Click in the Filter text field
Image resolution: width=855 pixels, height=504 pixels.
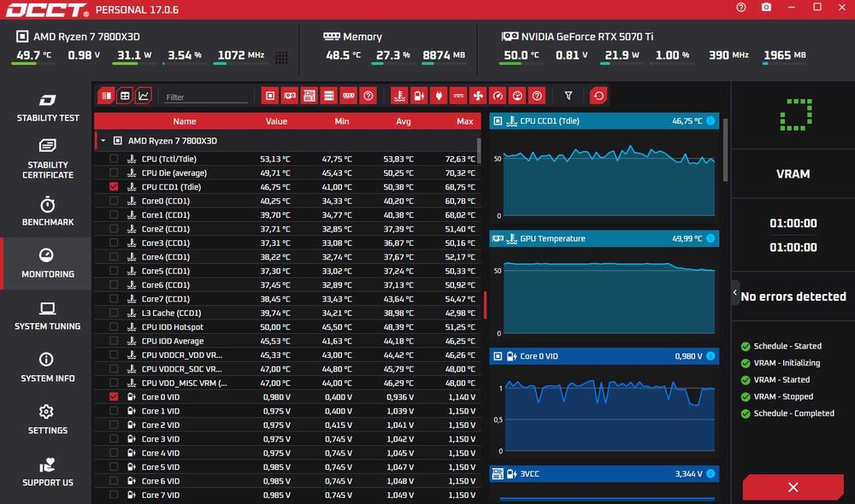pyautogui.click(x=206, y=97)
